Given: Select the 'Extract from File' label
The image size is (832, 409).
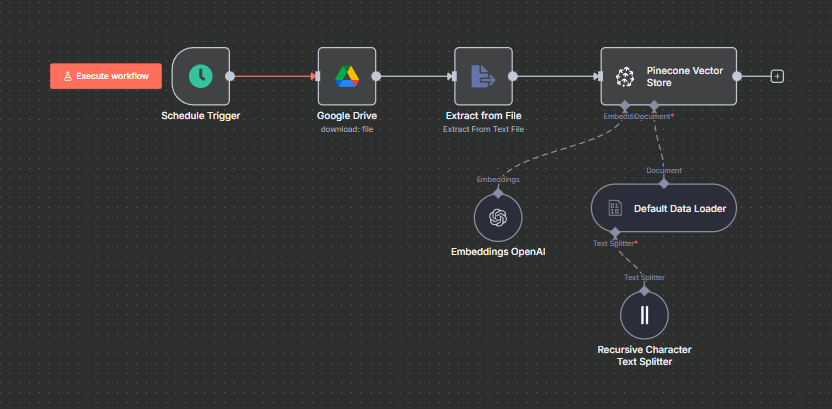Looking at the screenshot, I should (483, 116).
